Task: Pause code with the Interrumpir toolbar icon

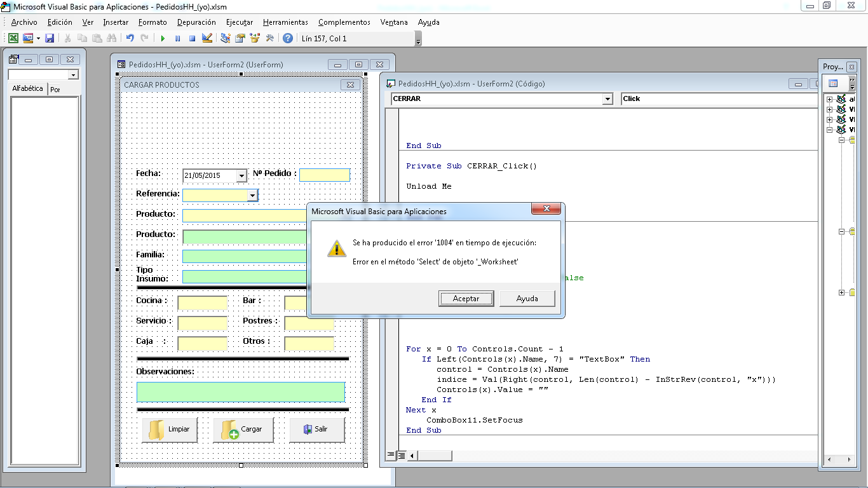Action: pos(178,38)
